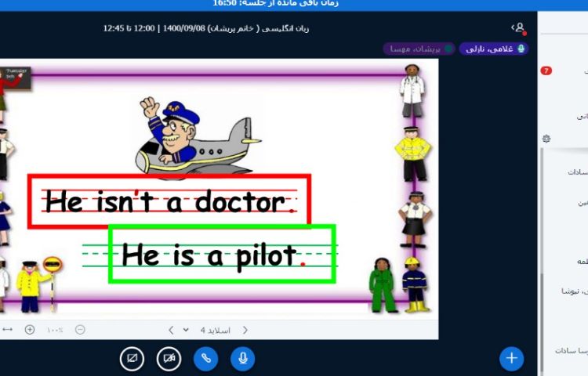588x376 pixels.
Task: Go to the next slide arrow
Action: [x=172, y=330]
